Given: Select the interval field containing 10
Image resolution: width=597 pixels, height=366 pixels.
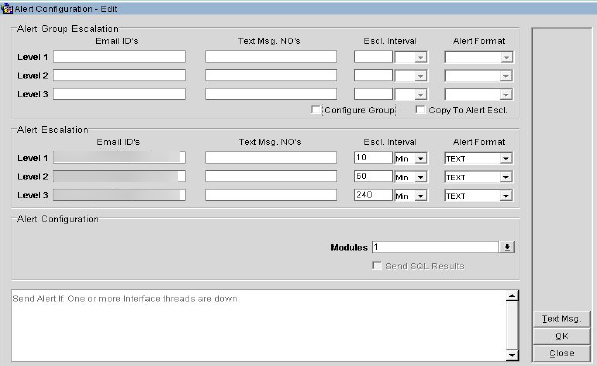Looking at the screenshot, I should pyautogui.click(x=373, y=158).
